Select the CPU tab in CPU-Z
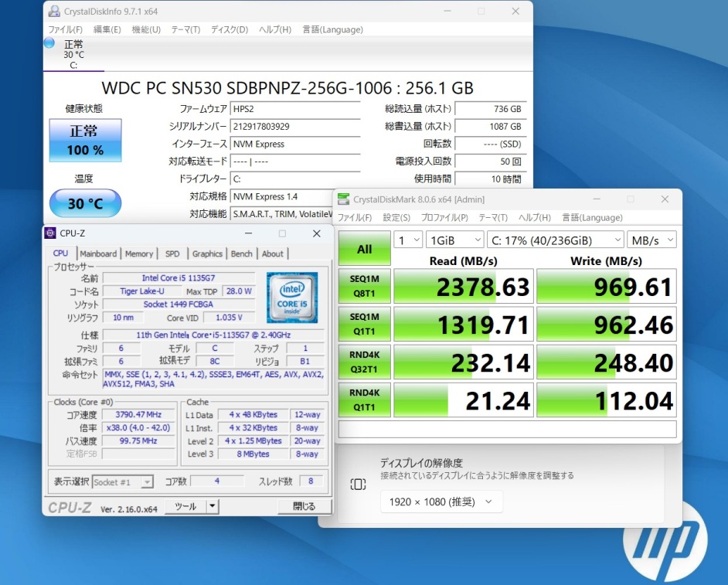Image resolution: width=728 pixels, height=585 pixels. point(61,253)
